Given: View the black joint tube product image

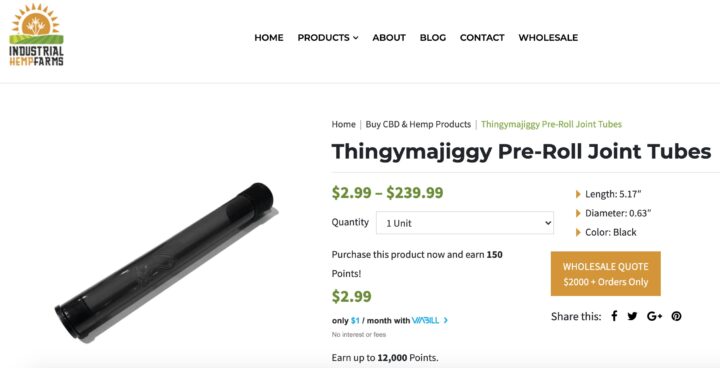Looking at the screenshot, I should pyautogui.click(x=165, y=261).
